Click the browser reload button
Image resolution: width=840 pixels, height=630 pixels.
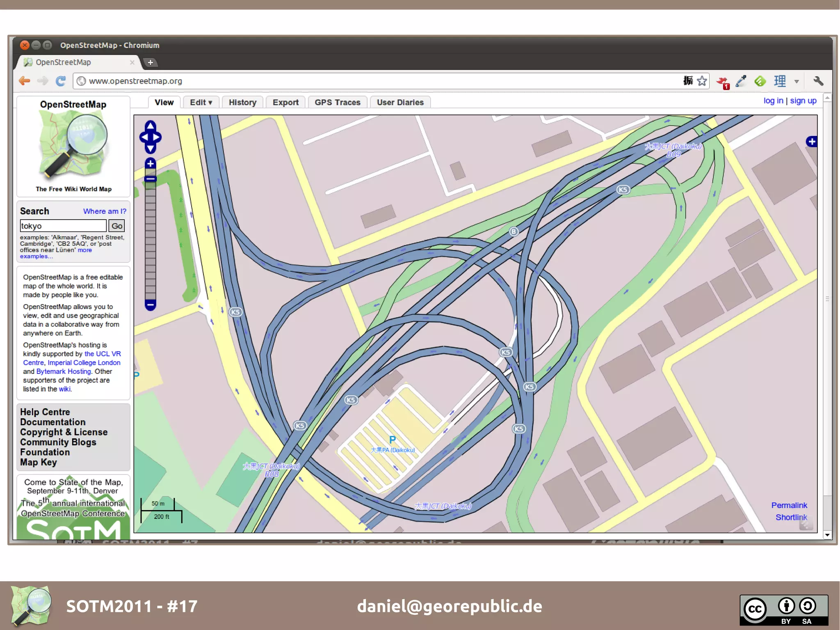pyautogui.click(x=61, y=81)
